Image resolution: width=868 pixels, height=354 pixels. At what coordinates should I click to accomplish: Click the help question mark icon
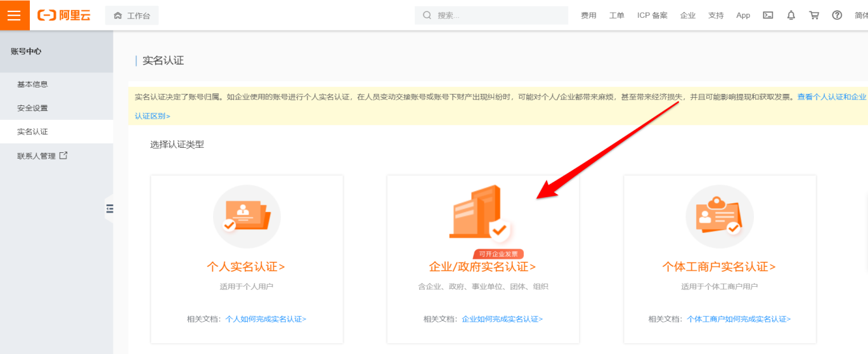coord(837,15)
